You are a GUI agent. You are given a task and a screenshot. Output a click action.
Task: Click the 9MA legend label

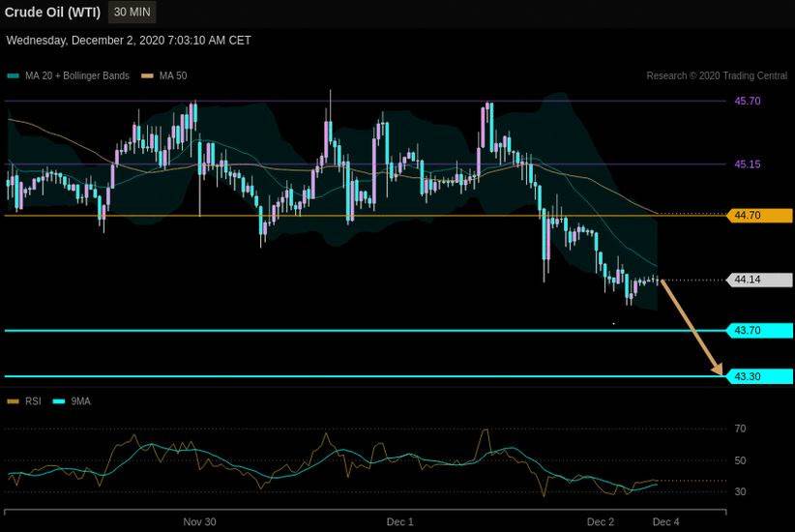point(80,401)
